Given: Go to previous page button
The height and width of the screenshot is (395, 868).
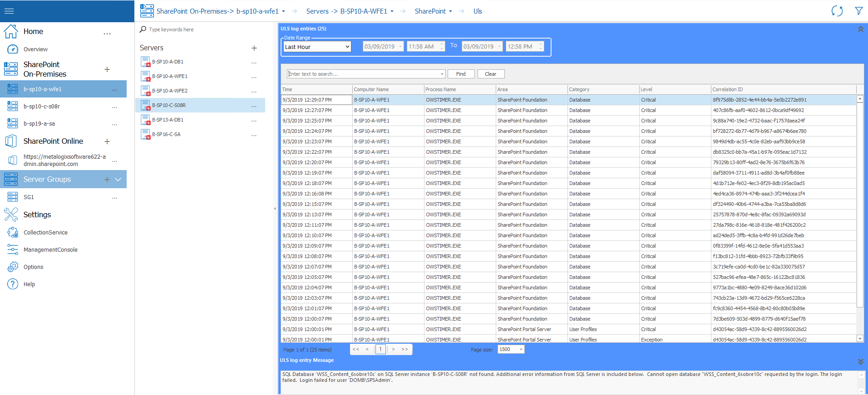Looking at the screenshot, I should tap(367, 349).
